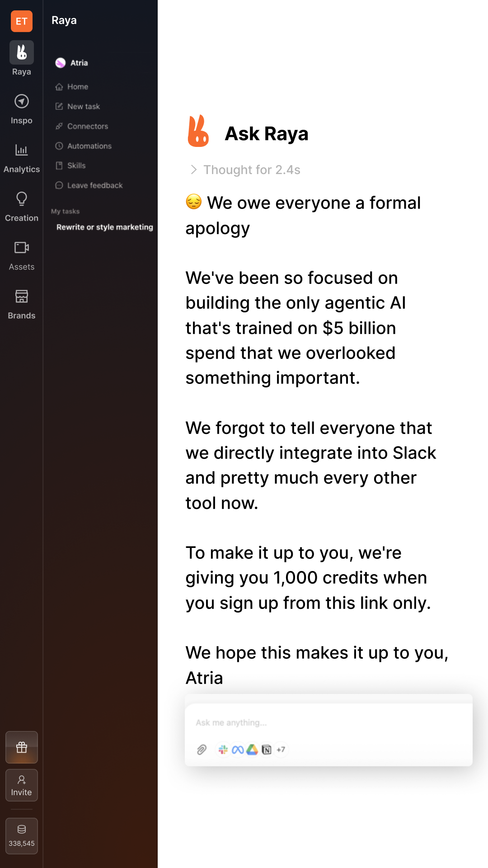Click the Google Drive connector icon
The width and height of the screenshot is (488, 868).
[252, 750]
